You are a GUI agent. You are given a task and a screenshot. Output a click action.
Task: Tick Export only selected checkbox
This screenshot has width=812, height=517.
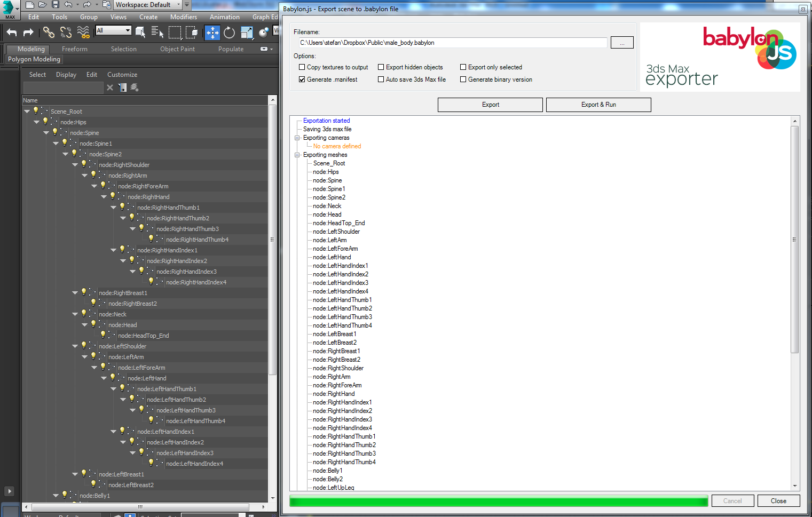463,67
